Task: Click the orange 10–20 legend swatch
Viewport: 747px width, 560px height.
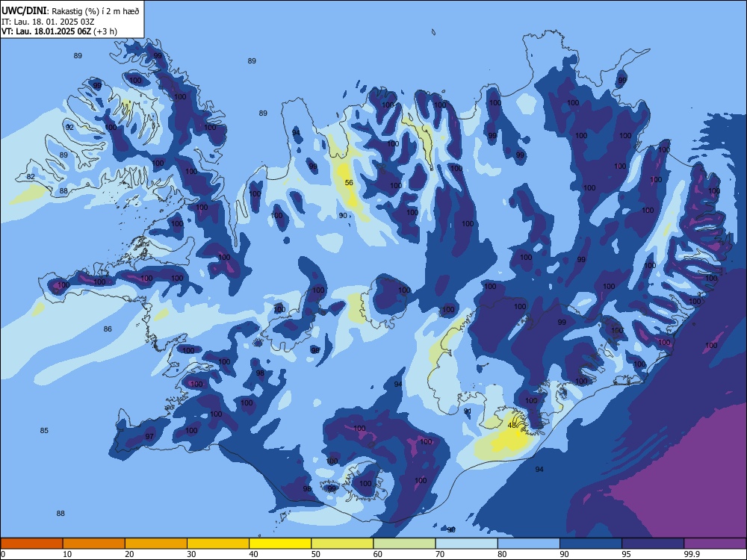Action: coord(94,544)
